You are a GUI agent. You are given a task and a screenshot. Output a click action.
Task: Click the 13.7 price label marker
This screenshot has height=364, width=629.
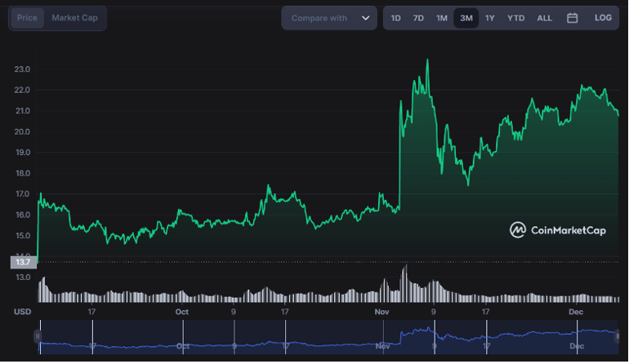[21, 262]
